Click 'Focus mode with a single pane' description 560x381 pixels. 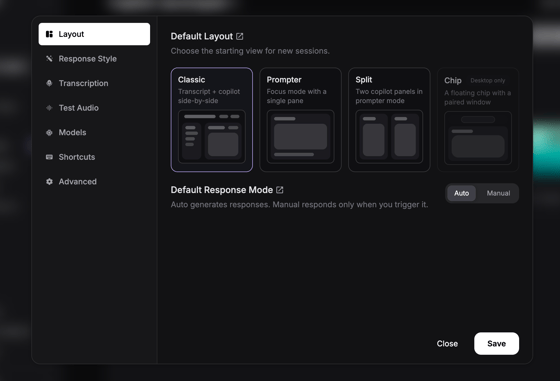coord(296,96)
